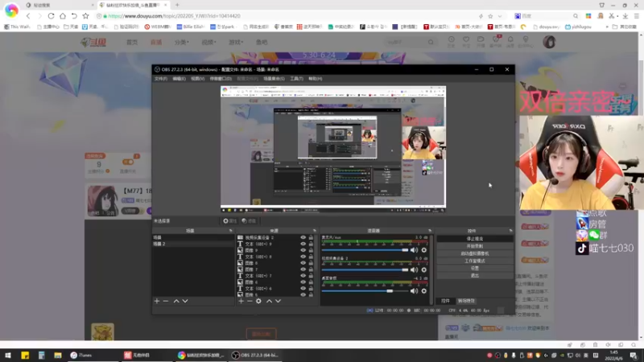Image resolution: width=644 pixels, height=362 pixels.
Task: Toggle visibility of Image 7 source
Action: click(x=303, y=269)
